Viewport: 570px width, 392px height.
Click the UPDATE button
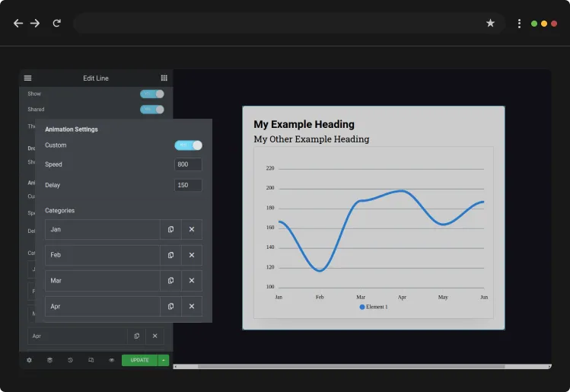[139, 360]
